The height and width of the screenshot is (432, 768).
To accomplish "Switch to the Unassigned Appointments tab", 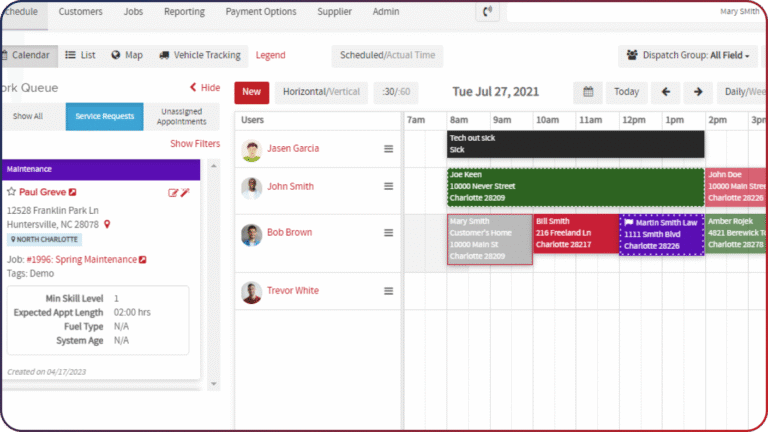I will point(182,117).
